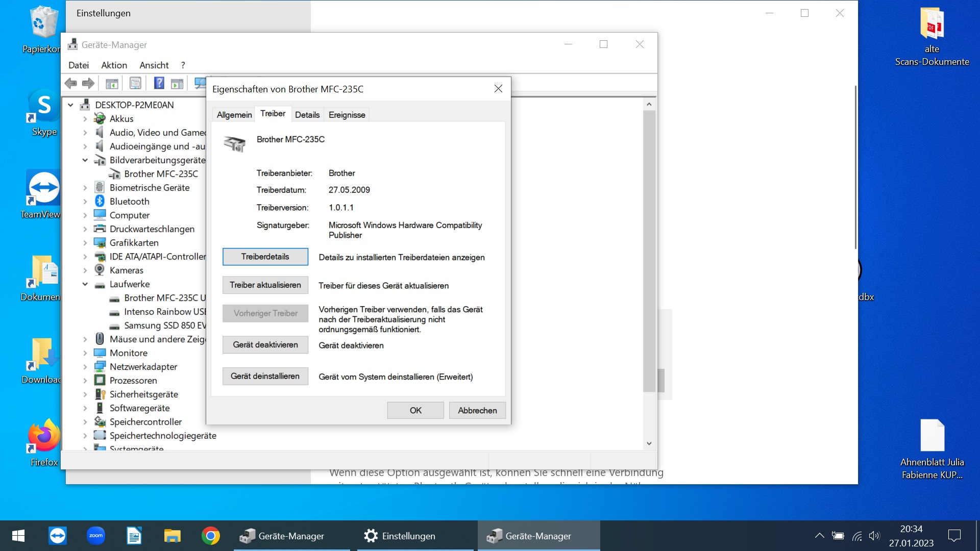Expand the Netzwerkadapter category
The image size is (980, 551).
[85, 367]
